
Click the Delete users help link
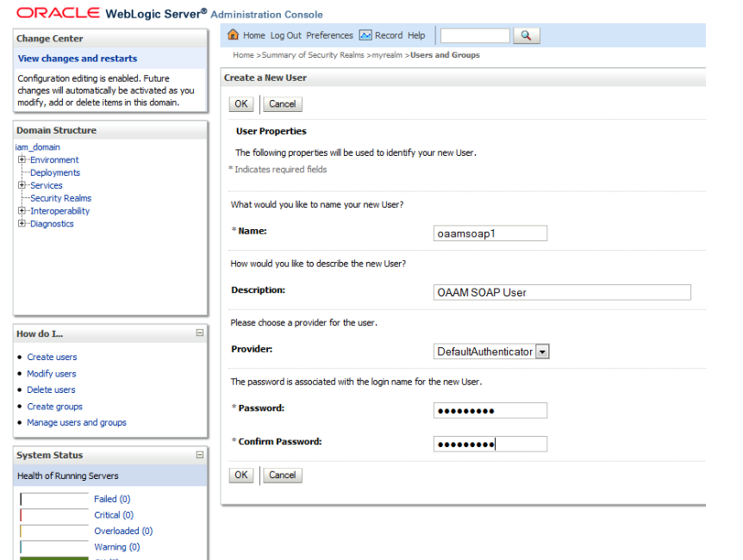[51, 389]
